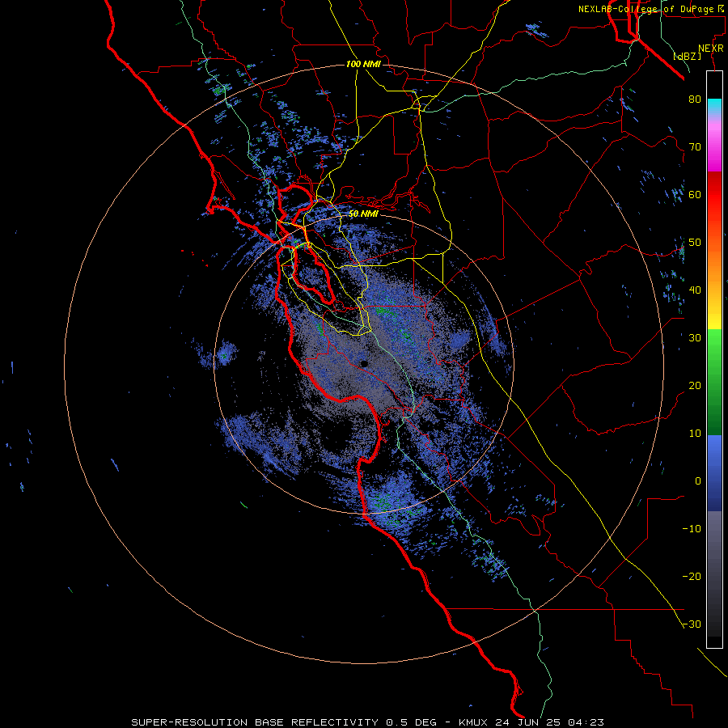Click the 60 value on the dBZ scale

(x=695, y=194)
